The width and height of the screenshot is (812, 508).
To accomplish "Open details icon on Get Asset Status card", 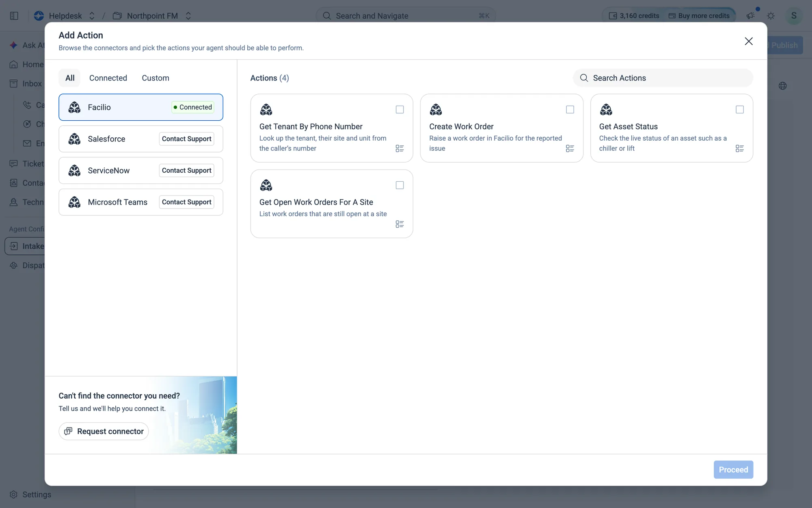I will pyautogui.click(x=740, y=148).
